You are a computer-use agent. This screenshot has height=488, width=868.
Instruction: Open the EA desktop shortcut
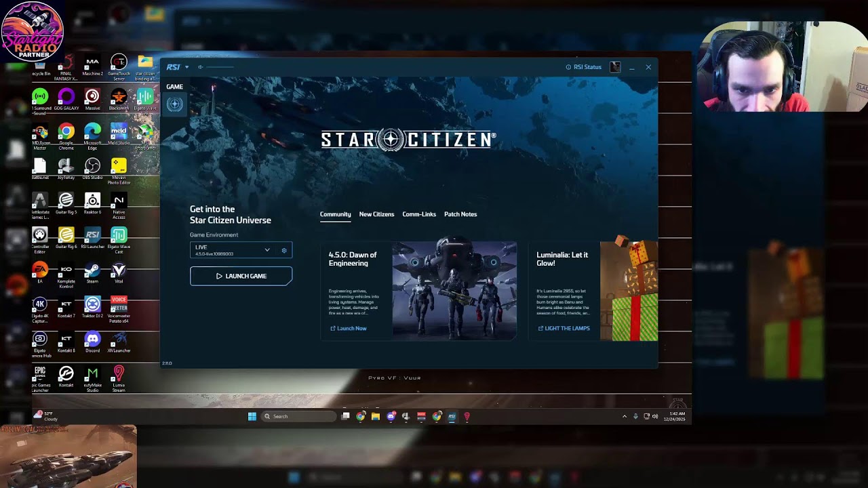coord(40,272)
